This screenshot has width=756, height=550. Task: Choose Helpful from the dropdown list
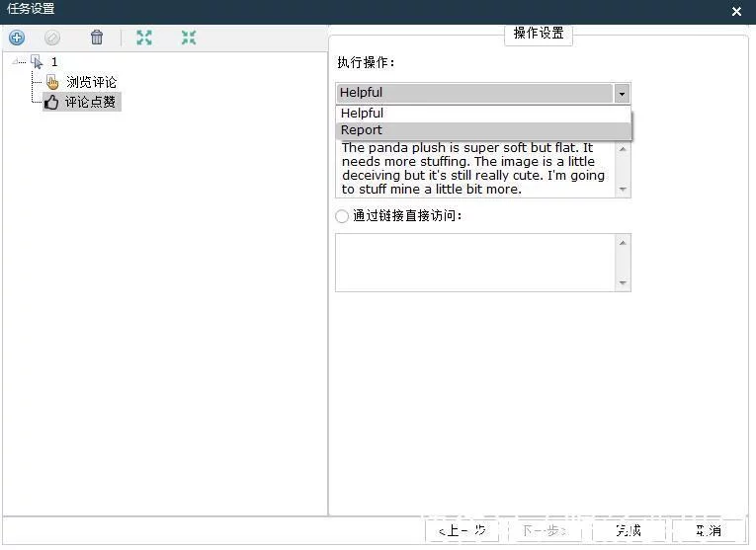[483, 114]
